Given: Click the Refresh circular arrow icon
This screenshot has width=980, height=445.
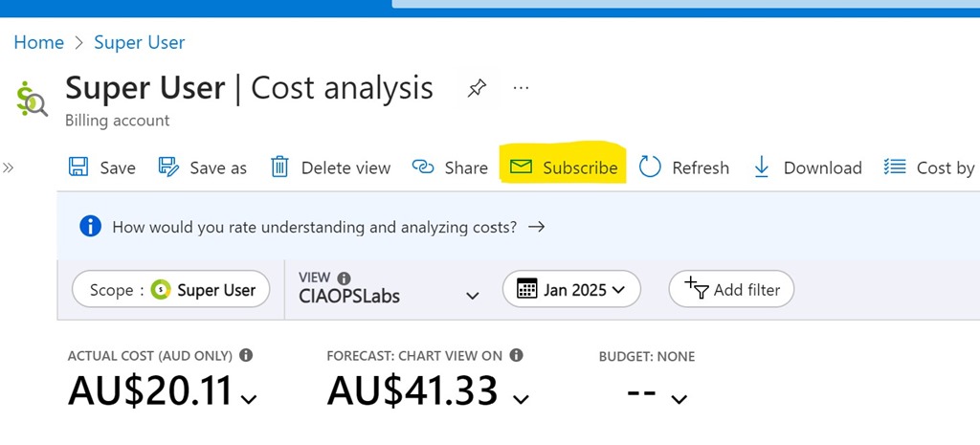Looking at the screenshot, I should (x=651, y=167).
